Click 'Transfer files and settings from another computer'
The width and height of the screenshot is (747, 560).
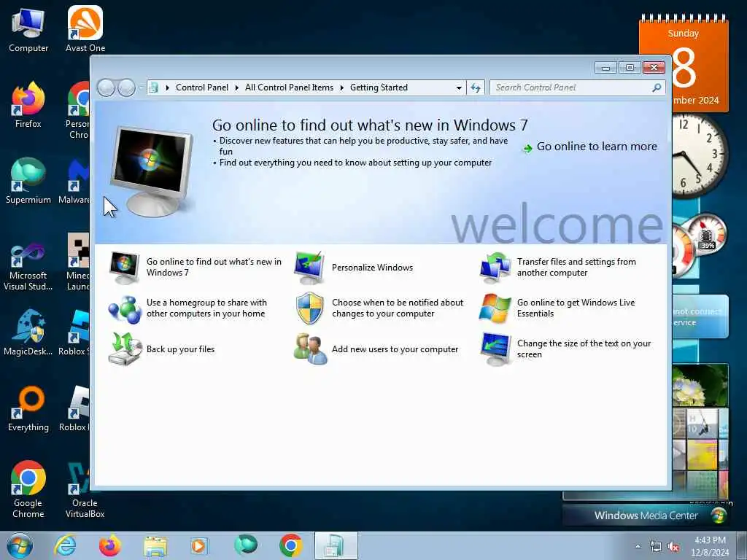[x=576, y=267]
